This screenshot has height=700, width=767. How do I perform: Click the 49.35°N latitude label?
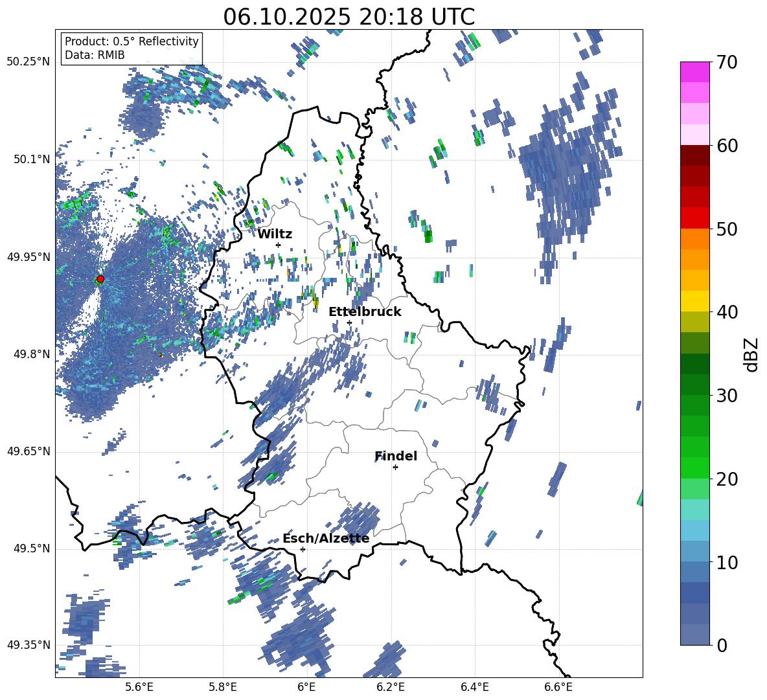29,645
